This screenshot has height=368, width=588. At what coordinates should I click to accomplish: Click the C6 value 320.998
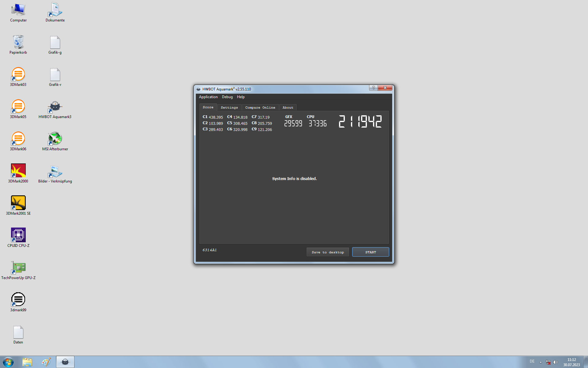(240, 129)
